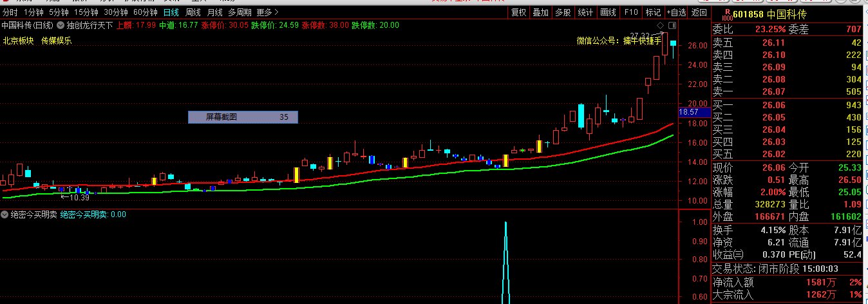Click the 复权 adjustment button

[518, 12]
